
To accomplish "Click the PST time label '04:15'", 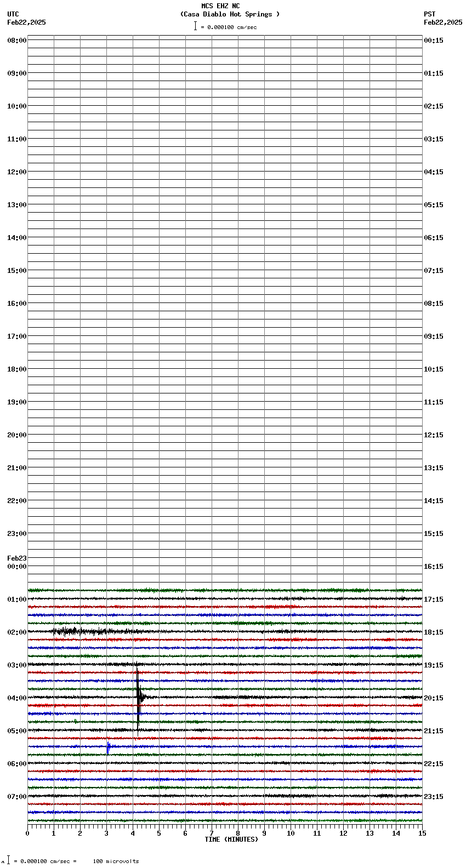I will (x=434, y=172).
